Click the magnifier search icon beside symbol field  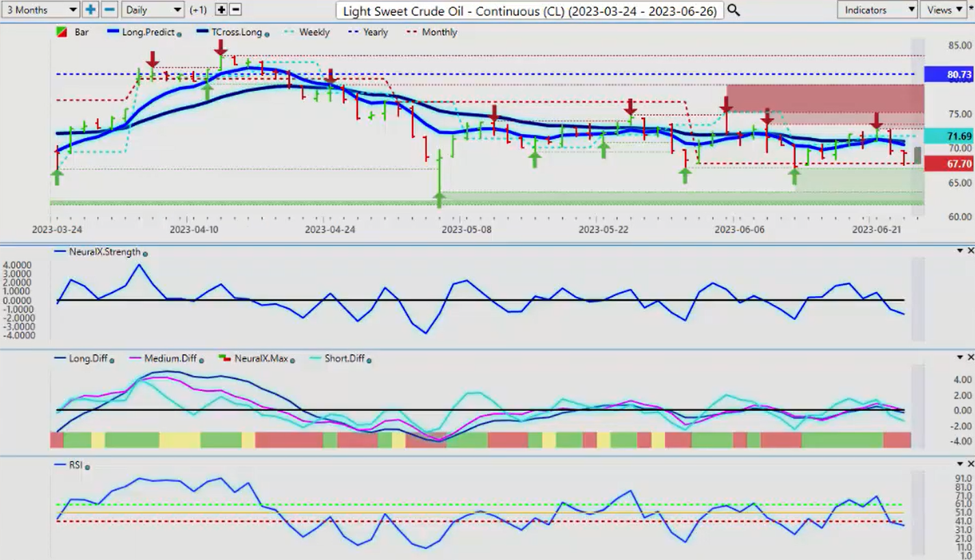pos(733,10)
